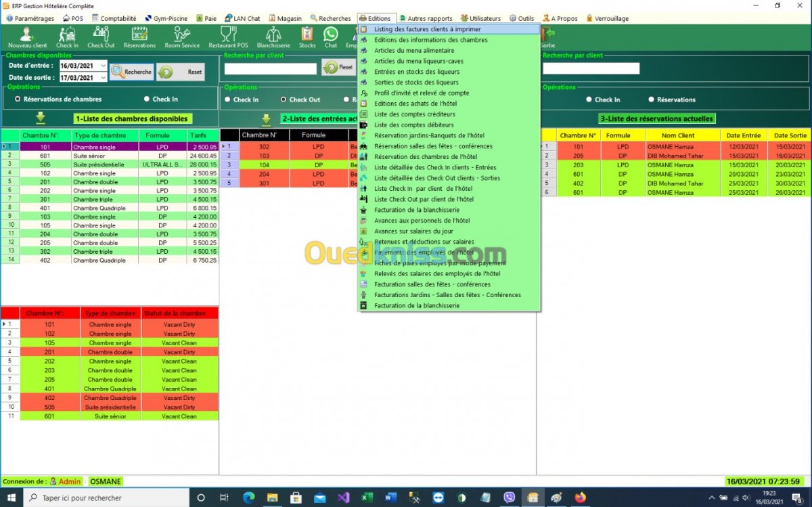Expand the Date d'entrée dropdown

point(102,66)
